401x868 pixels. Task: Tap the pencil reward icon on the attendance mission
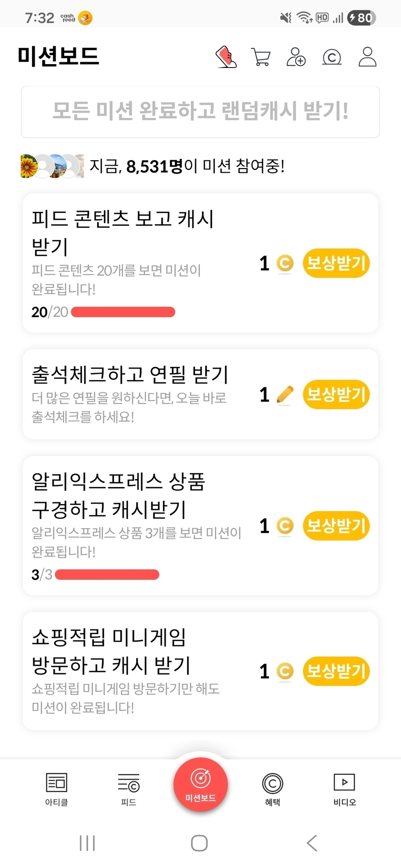click(285, 395)
